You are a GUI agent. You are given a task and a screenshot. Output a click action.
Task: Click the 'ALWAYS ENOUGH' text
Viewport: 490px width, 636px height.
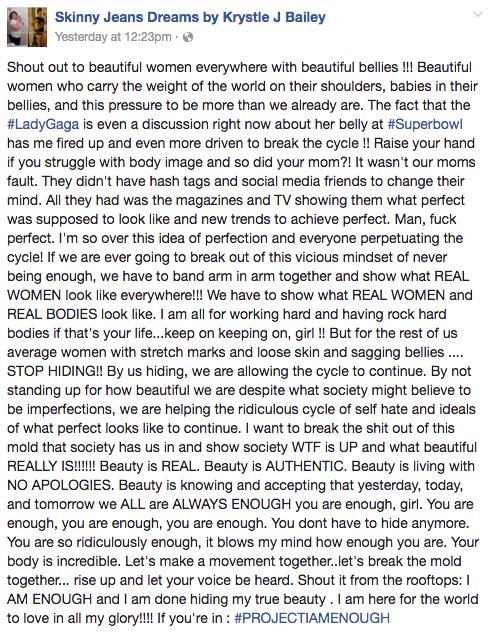232,504
